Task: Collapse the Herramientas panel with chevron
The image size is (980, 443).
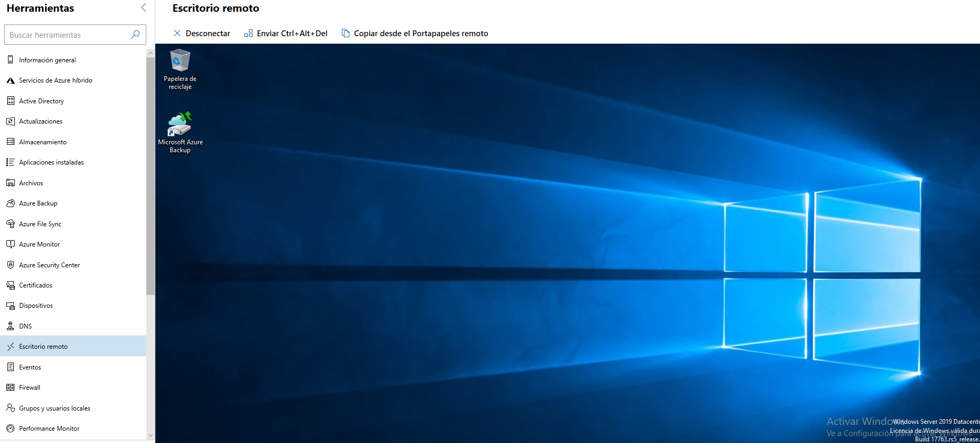Action: 143,7
